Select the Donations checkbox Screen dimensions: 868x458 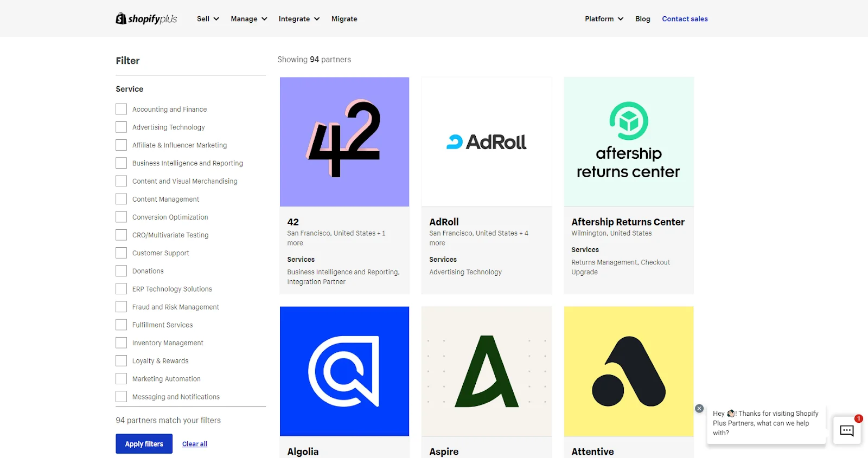click(x=121, y=270)
